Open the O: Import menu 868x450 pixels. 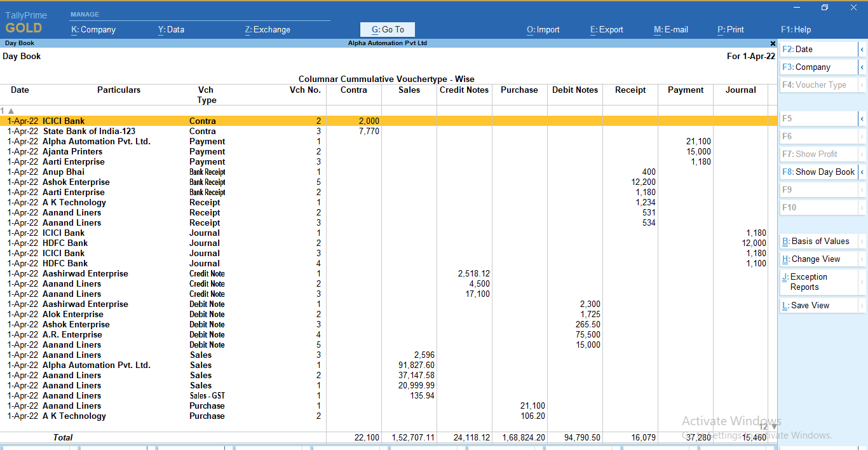[x=543, y=29]
